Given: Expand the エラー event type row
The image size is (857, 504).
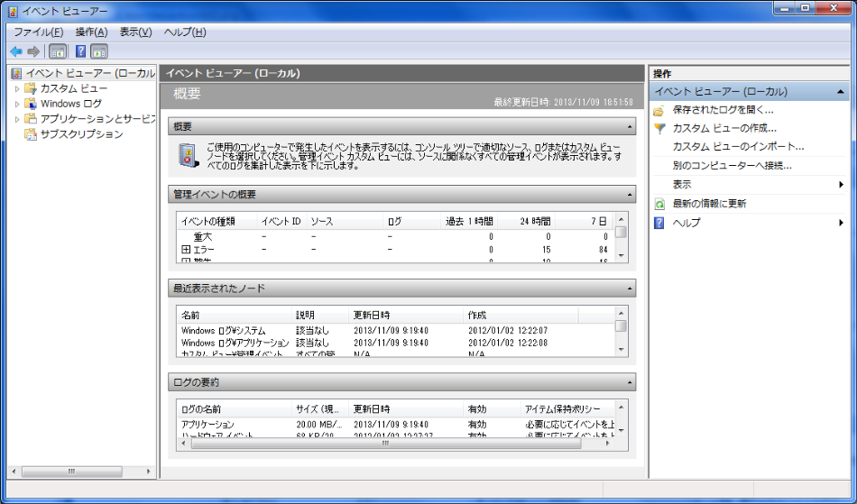Looking at the screenshot, I should point(186,250).
